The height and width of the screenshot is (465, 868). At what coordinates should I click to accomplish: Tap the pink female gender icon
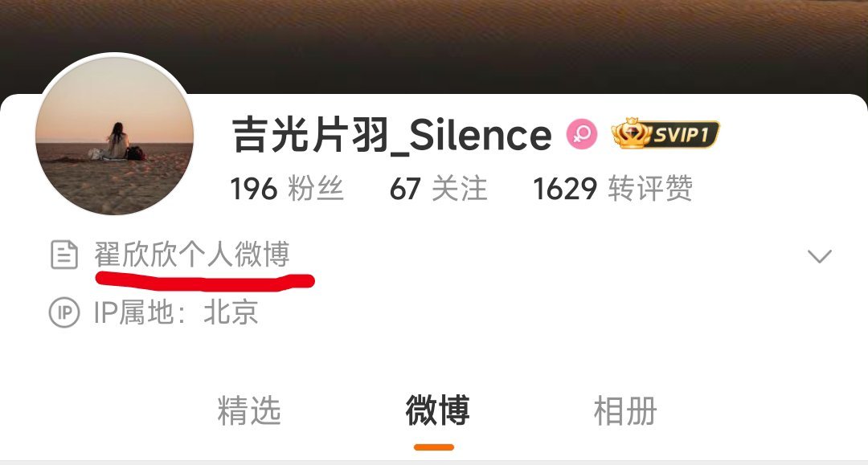[x=582, y=134]
